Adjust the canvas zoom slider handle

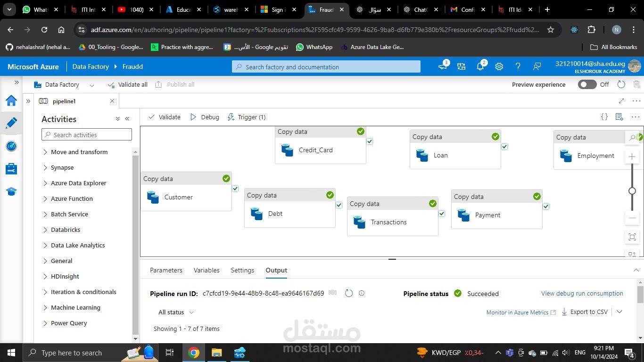point(632,191)
